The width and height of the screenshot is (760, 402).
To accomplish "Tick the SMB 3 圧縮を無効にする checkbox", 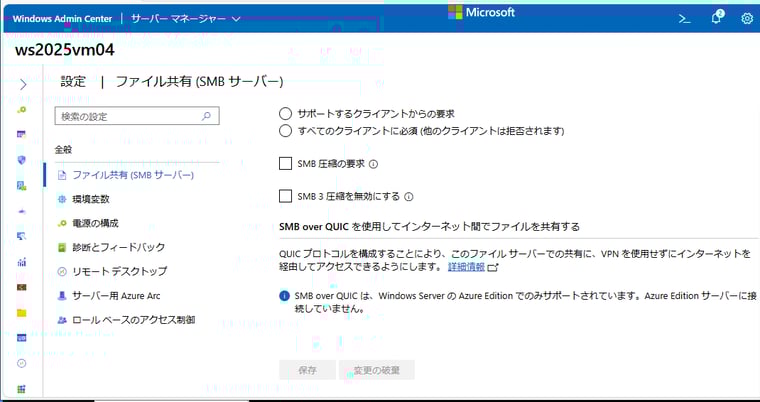I will click(x=285, y=196).
